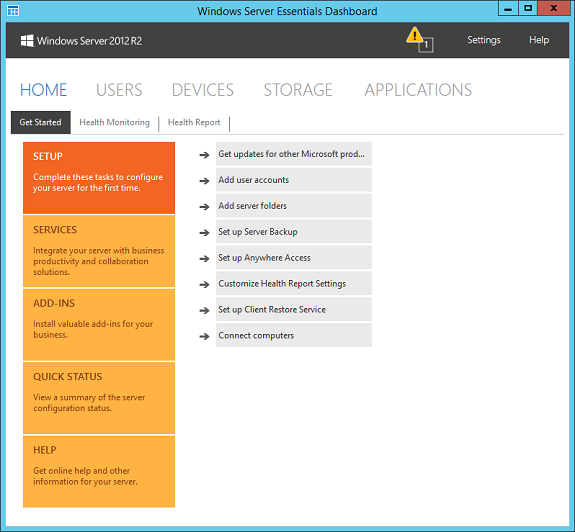Click arrow beside Customize Health Report Settings
The image size is (575, 532).
coord(204,285)
